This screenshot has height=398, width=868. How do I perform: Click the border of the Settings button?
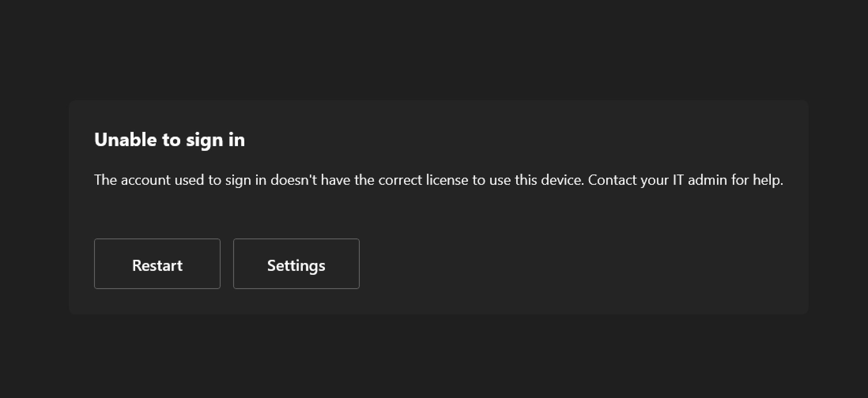tap(296, 240)
